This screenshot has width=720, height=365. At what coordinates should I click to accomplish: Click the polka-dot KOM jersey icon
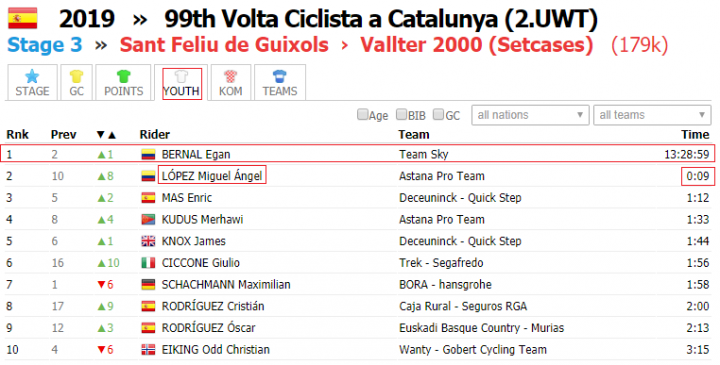click(231, 76)
